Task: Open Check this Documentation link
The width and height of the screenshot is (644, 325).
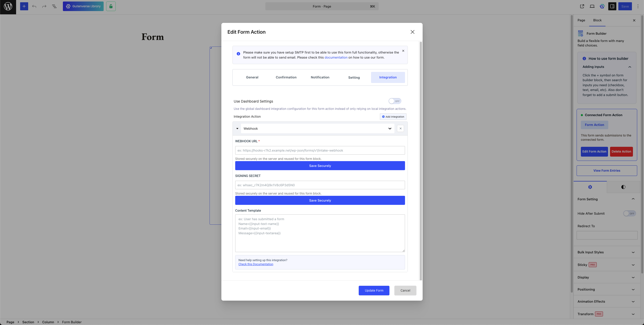Action: pos(256,264)
